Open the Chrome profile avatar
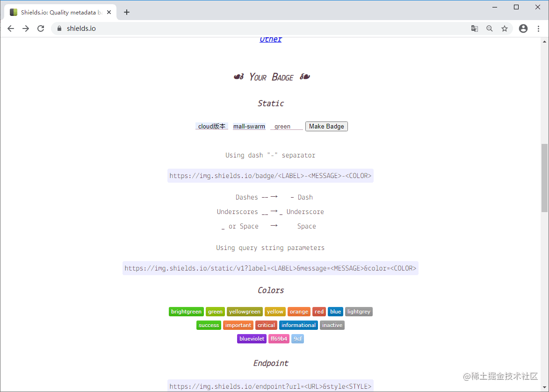The height and width of the screenshot is (392, 549). [x=523, y=29]
